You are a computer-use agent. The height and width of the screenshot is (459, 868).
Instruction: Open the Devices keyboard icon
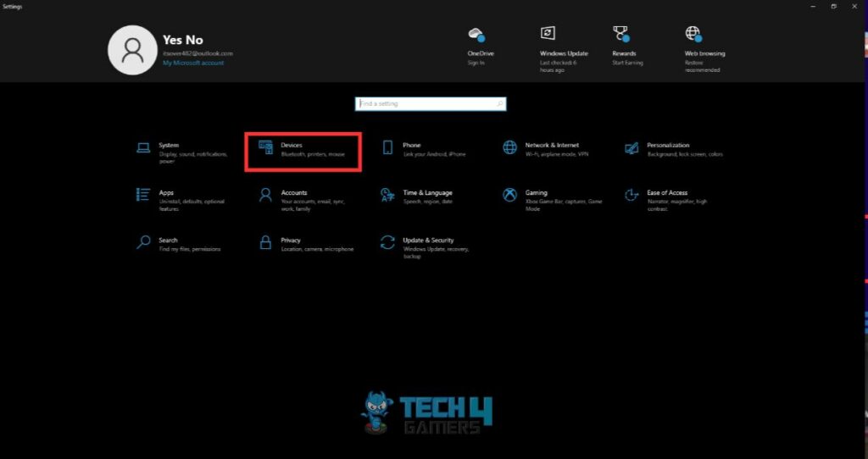tap(265, 147)
